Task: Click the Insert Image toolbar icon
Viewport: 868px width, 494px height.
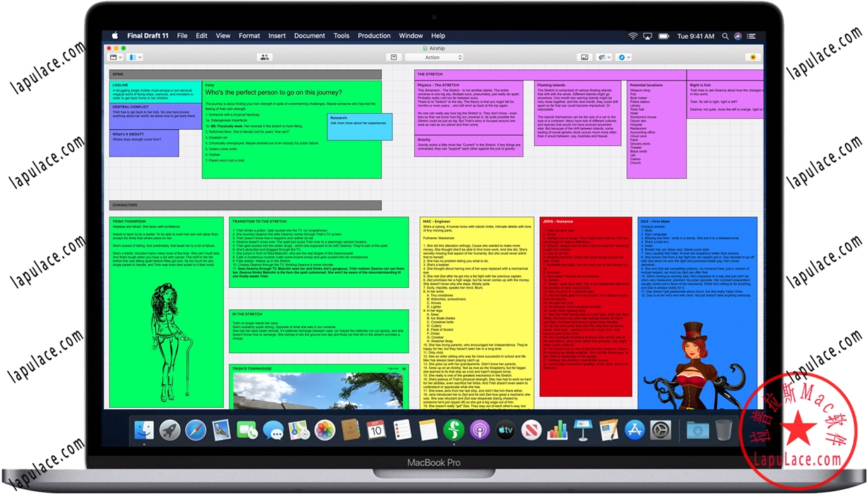Action: (584, 57)
